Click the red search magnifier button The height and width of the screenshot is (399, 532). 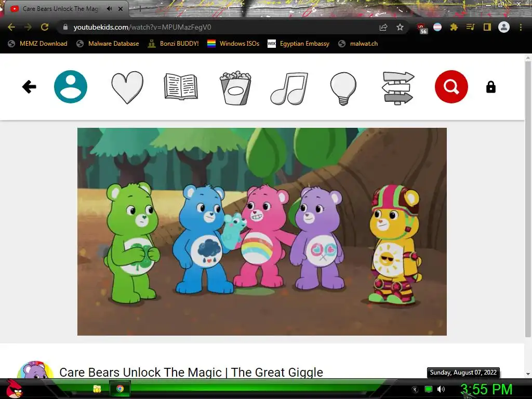click(451, 87)
